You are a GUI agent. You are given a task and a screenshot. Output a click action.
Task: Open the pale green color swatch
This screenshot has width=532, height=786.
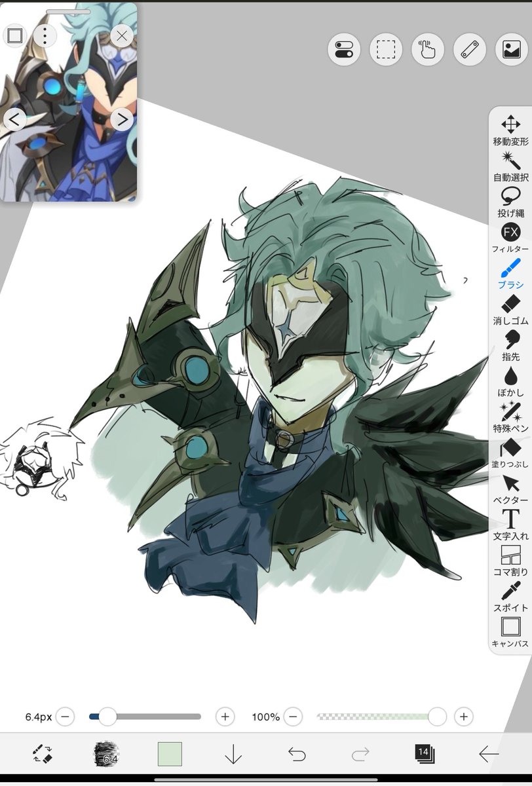coord(170,754)
